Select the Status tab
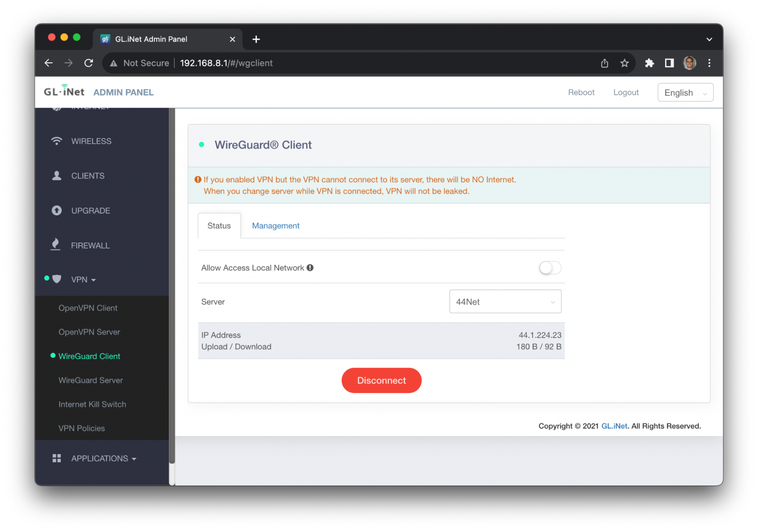The width and height of the screenshot is (758, 532). [x=220, y=226]
